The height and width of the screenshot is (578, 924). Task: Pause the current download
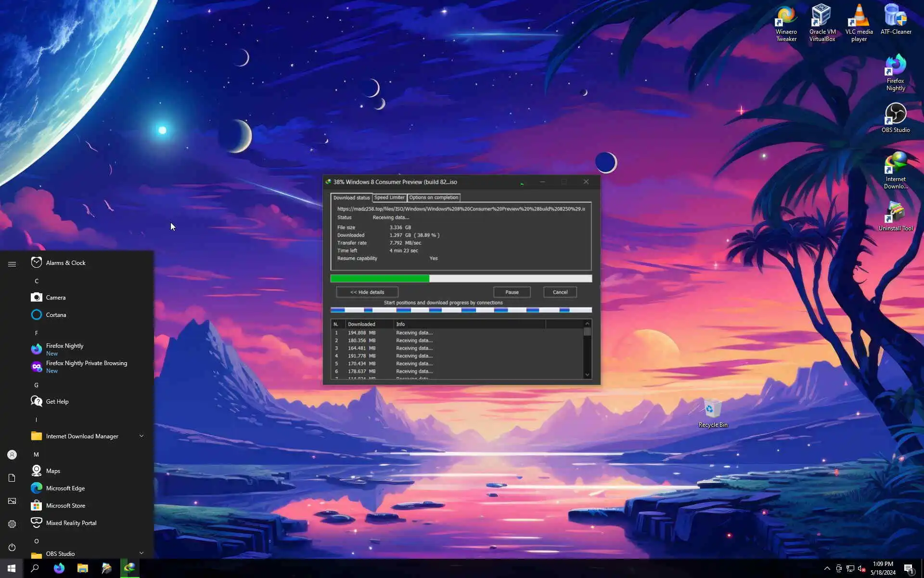[x=512, y=292]
